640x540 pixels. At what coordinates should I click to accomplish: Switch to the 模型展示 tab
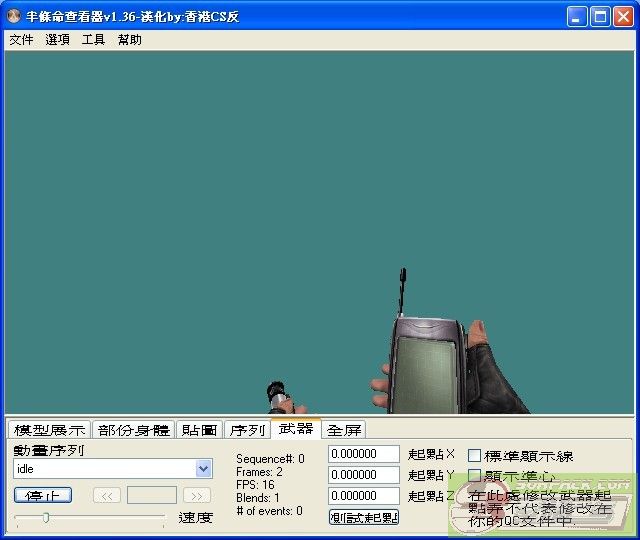49,430
